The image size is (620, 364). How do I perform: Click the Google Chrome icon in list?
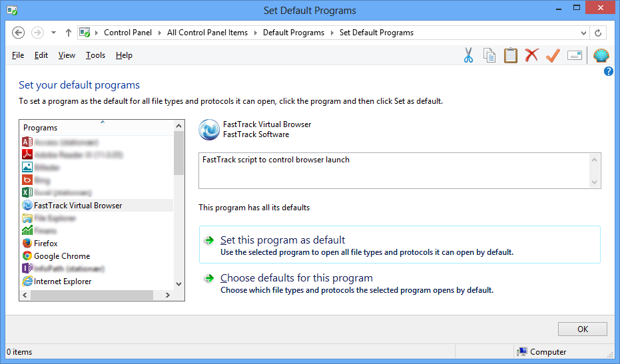(27, 256)
